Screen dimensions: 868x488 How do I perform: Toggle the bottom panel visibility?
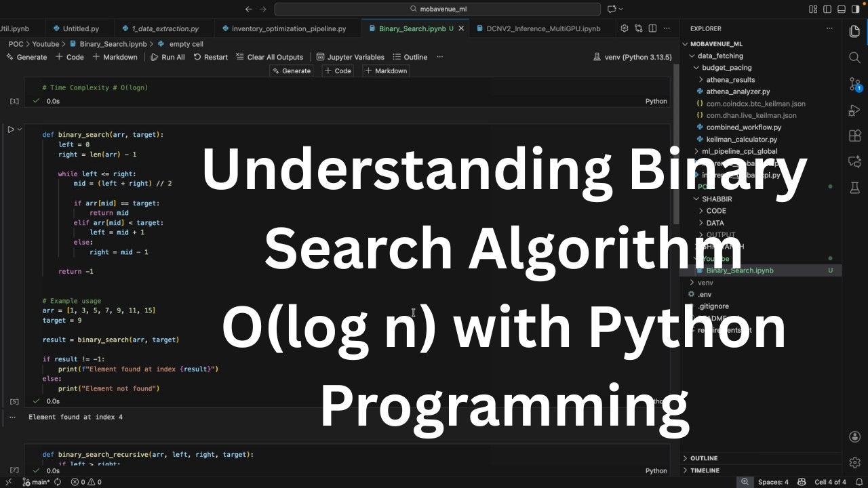[842, 9]
